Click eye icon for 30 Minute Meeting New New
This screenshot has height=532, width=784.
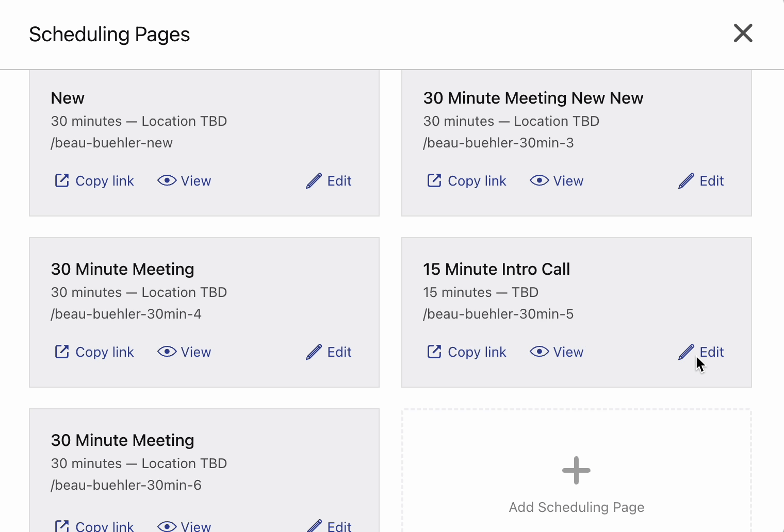coord(540,180)
